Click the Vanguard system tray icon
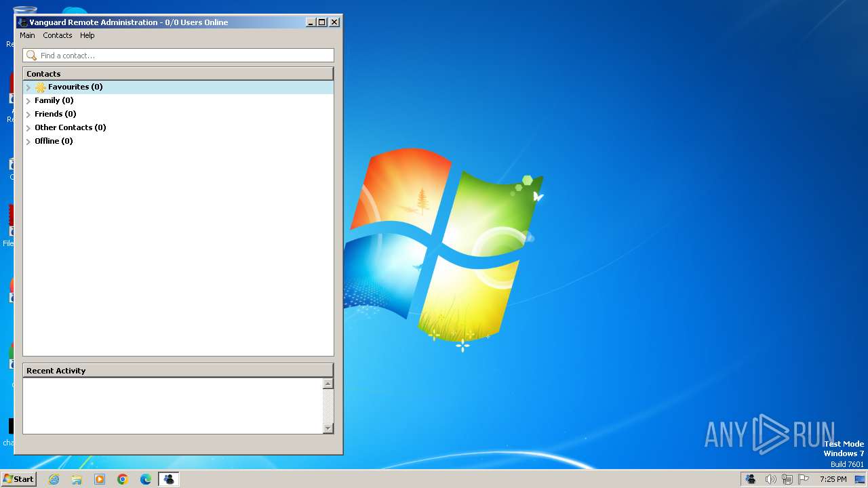The image size is (868, 488). 751,479
